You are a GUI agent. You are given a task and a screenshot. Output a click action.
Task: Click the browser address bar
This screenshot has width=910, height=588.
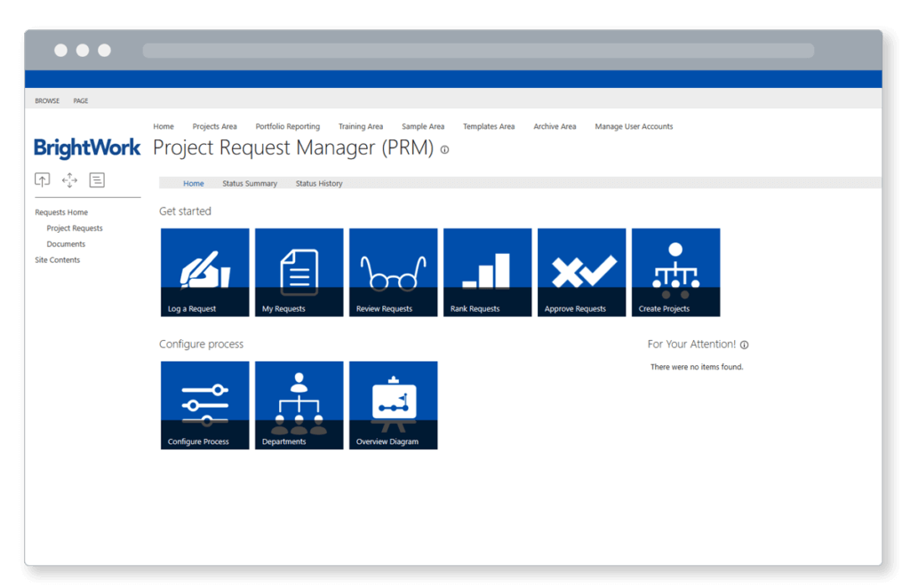(478, 51)
